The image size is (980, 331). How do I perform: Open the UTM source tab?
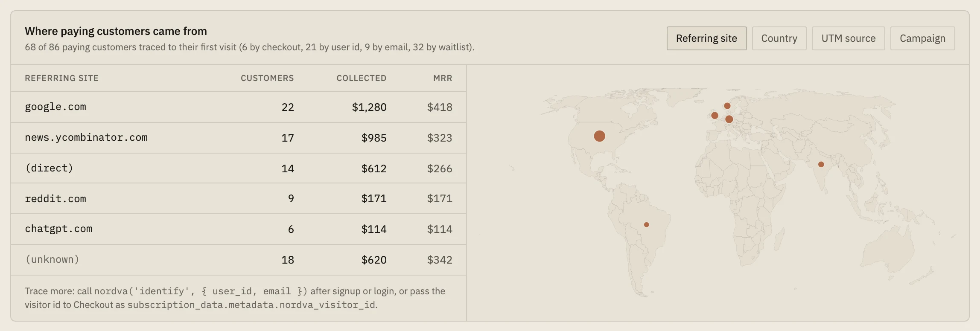pyautogui.click(x=848, y=38)
